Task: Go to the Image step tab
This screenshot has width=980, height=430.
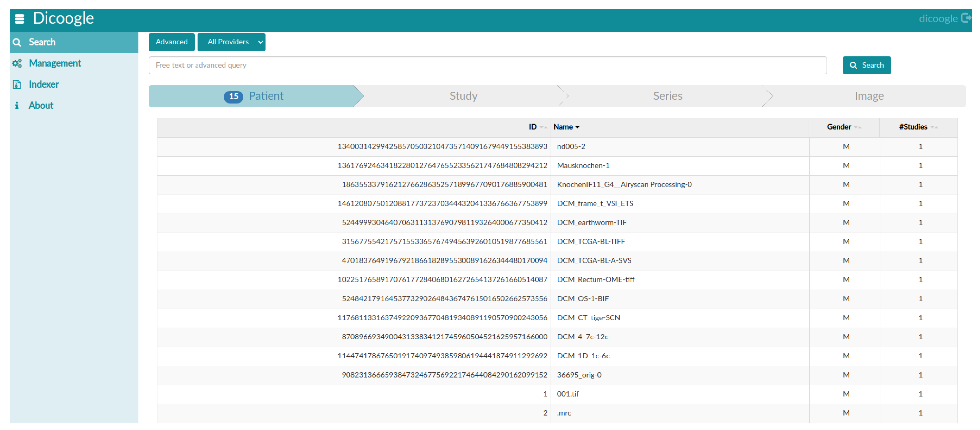Action: 869,96
